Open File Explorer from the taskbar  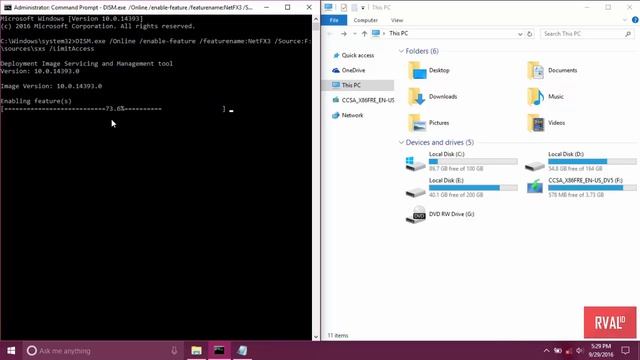click(196, 351)
